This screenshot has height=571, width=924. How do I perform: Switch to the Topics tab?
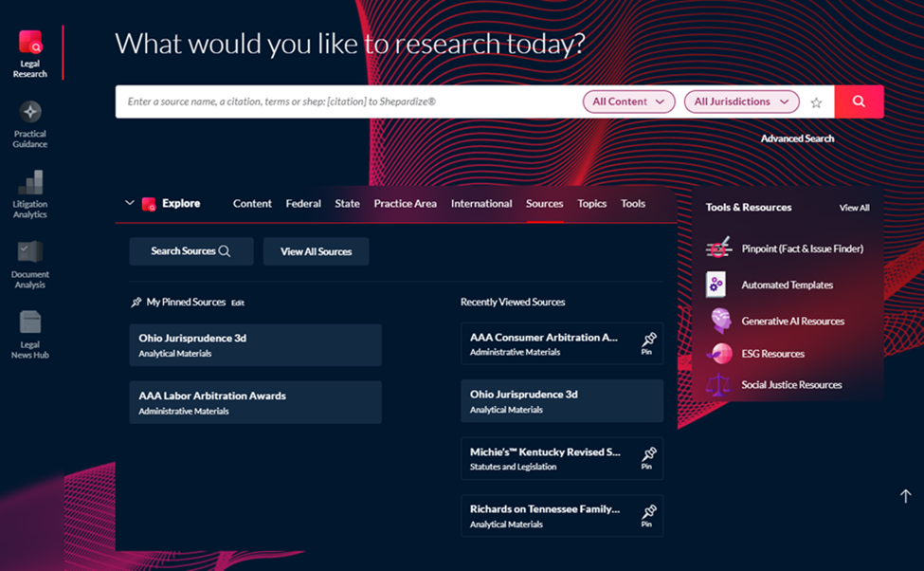pyautogui.click(x=591, y=204)
